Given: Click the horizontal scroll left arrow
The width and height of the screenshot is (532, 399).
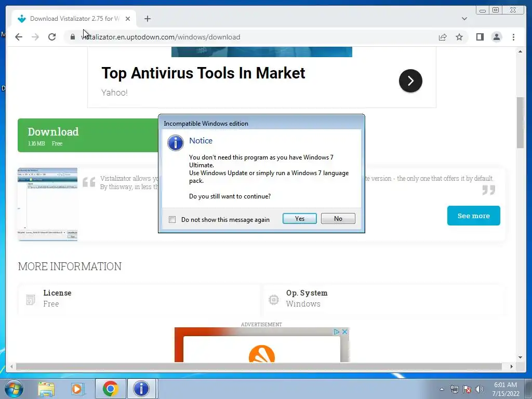Looking at the screenshot, I should [x=11, y=366].
